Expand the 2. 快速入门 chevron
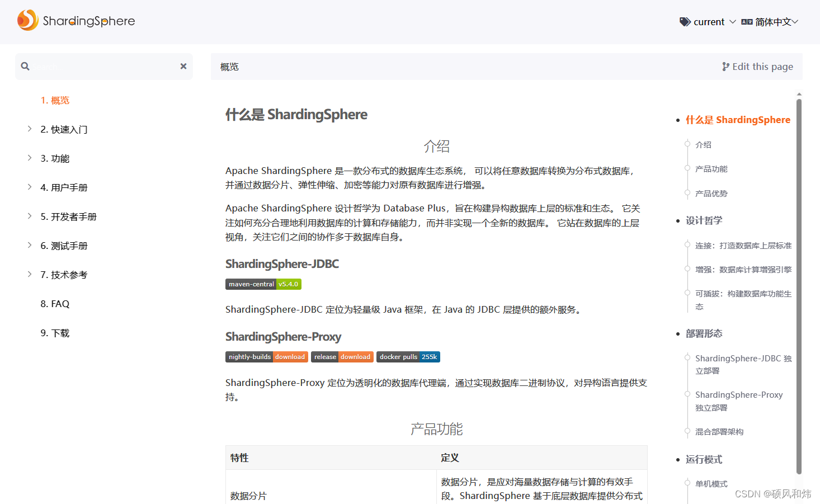This screenshot has height=504, width=820. coord(30,129)
